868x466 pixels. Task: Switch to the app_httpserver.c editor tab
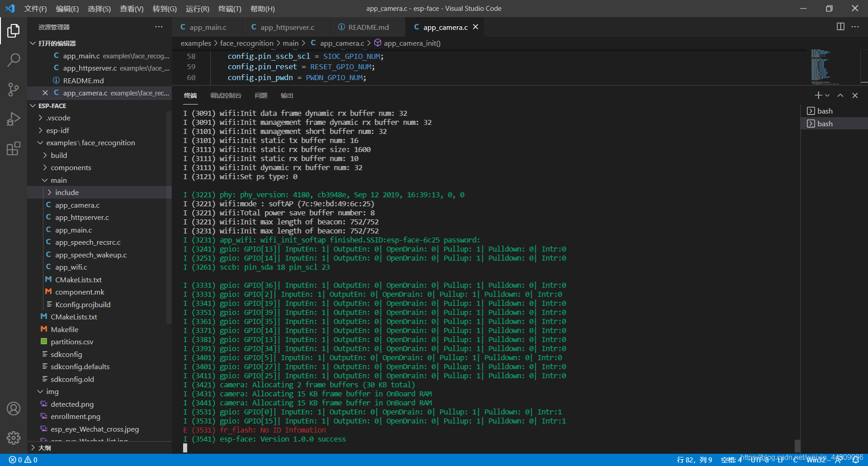[286, 27]
